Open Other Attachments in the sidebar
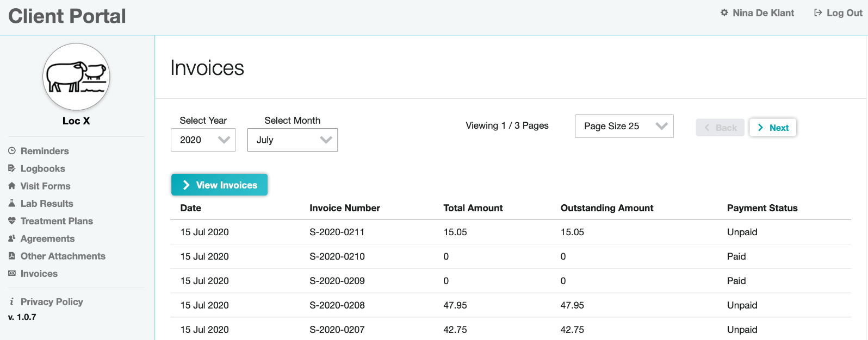 [x=63, y=256]
